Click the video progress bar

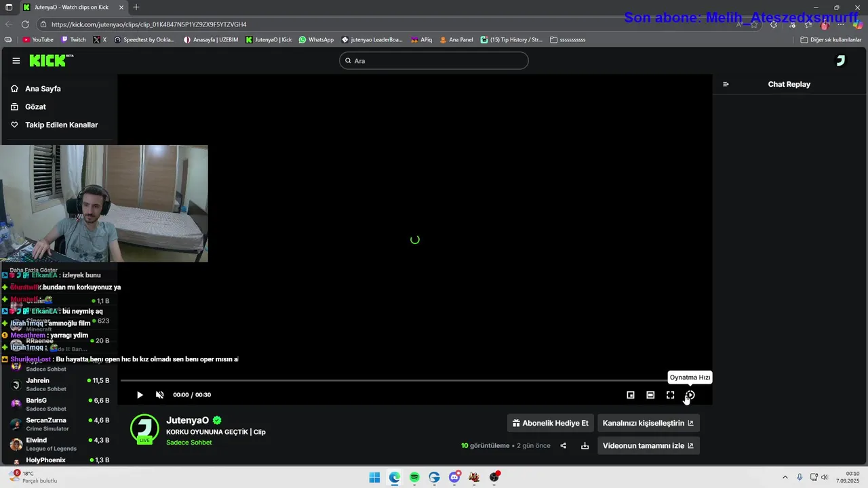tap(415, 381)
